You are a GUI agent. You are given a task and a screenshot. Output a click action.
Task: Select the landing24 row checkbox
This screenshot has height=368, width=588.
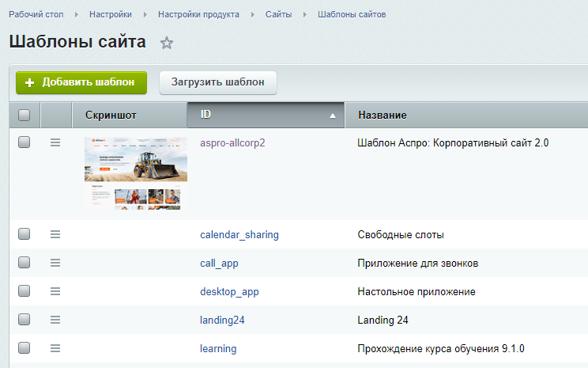pos(24,320)
